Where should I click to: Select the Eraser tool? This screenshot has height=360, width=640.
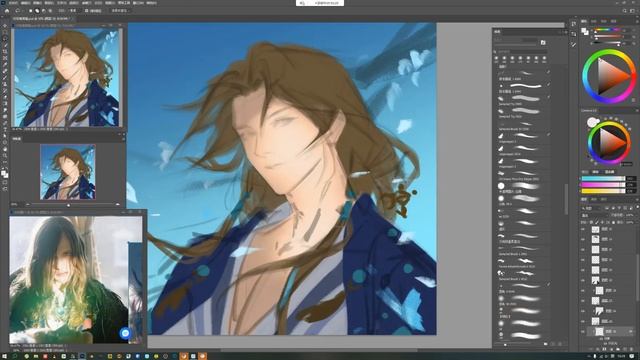click(5, 97)
